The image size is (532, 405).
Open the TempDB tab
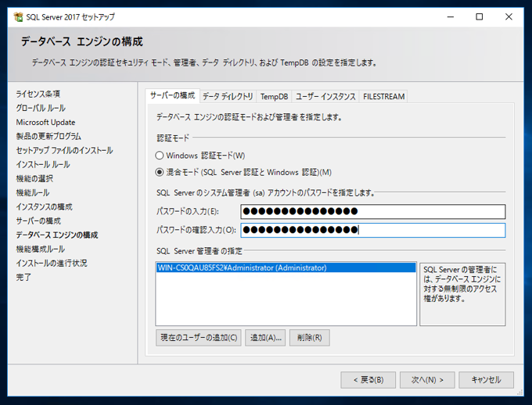tap(274, 97)
